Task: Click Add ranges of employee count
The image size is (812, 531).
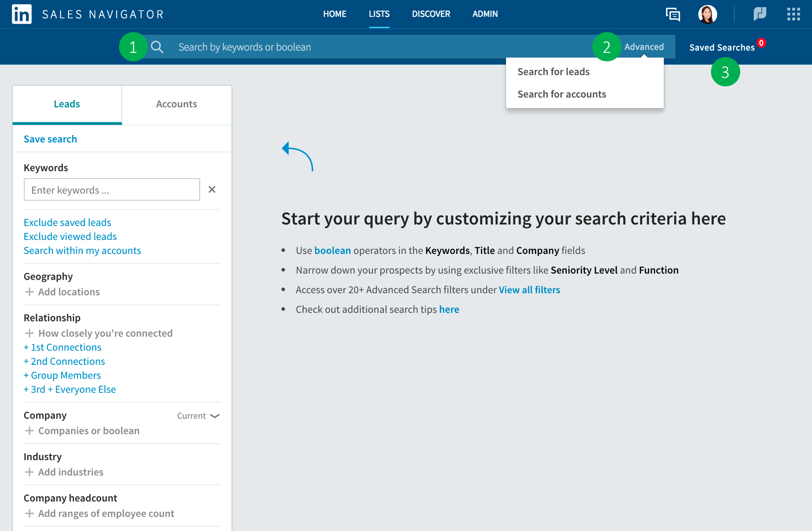Action: (x=106, y=514)
